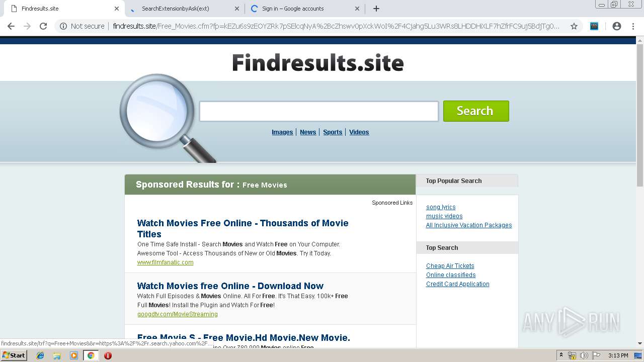
Task: Launch Internet Explorer from taskbar
Action: point(40,355)
